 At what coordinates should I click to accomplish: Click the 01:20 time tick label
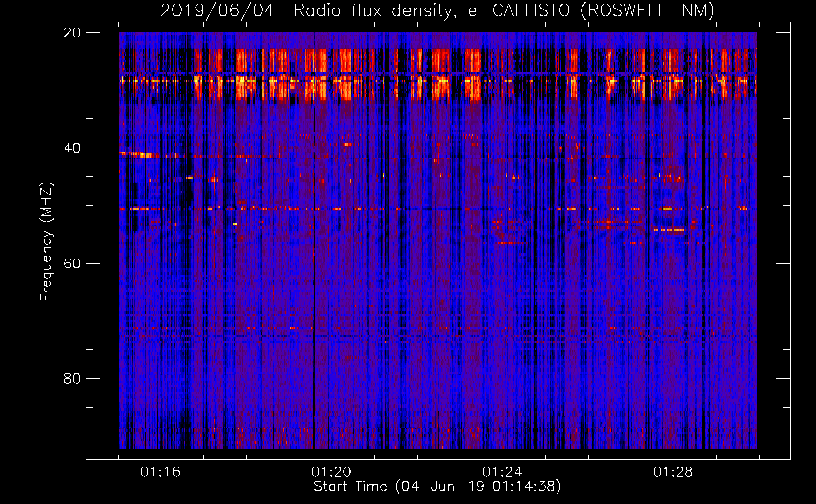click(x=331, y=472)
